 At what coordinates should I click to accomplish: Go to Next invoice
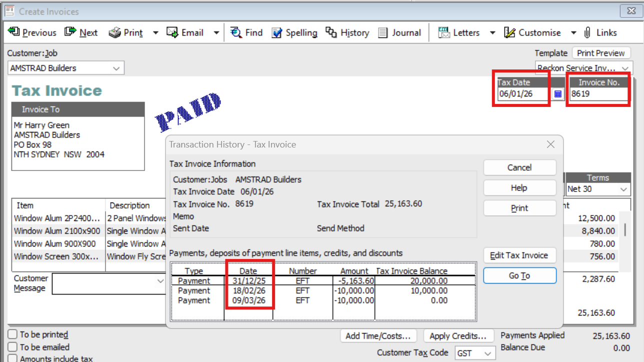tap(81, 32)
